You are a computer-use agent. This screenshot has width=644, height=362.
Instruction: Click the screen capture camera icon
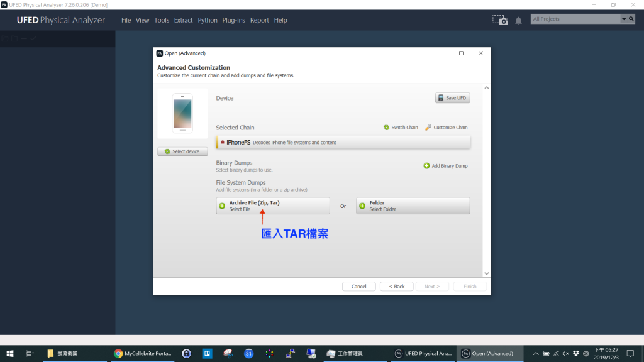(500, 20)
